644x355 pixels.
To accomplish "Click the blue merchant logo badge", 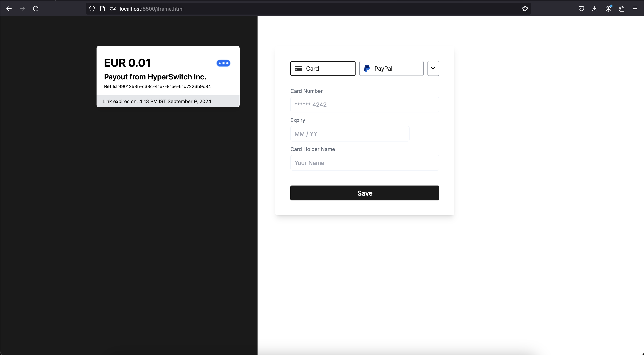I will coord(223,63).
